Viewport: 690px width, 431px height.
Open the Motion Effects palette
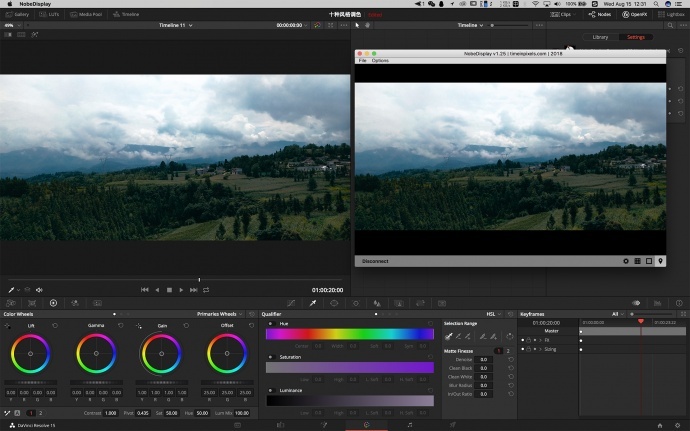pos(97,303)
